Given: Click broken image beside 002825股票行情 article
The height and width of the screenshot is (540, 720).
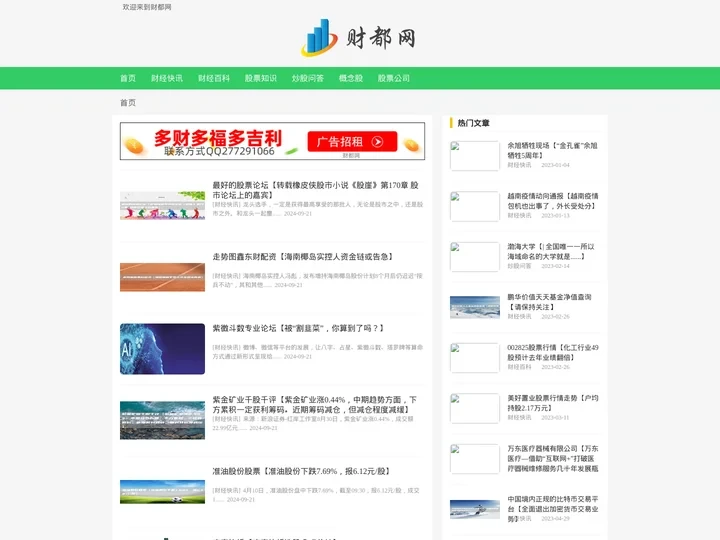Looking at the screenshot, I should pos(475,358).
